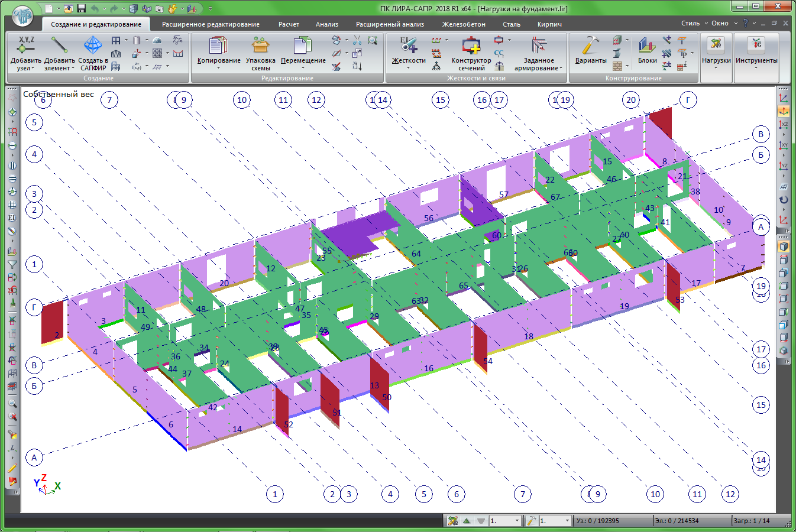Open the Стиль dropdown menu
796x532 pixels.
(694, 24)
